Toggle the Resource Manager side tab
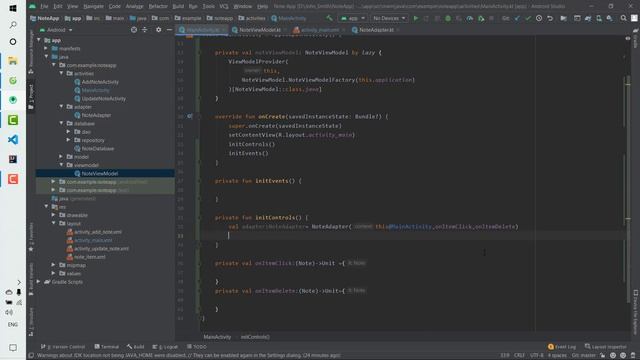The image size is (640, 360). tap(31, 53)
